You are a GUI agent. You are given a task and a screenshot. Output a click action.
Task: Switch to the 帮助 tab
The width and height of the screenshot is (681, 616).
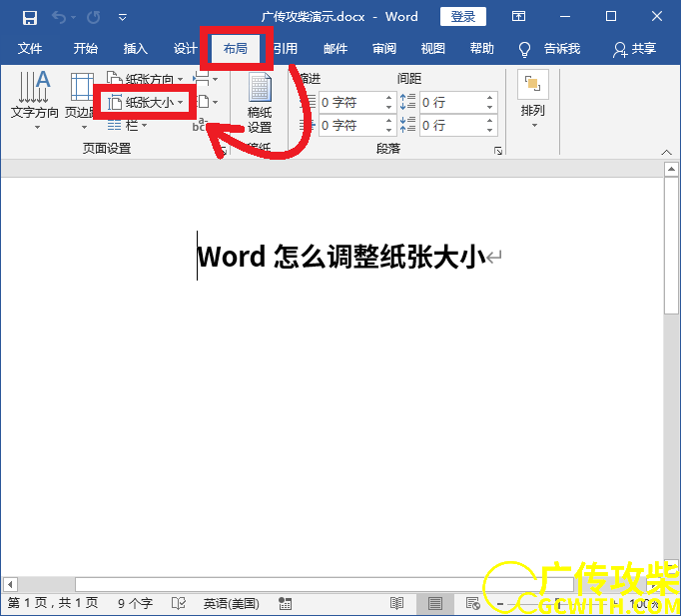[x=482, y=48]
